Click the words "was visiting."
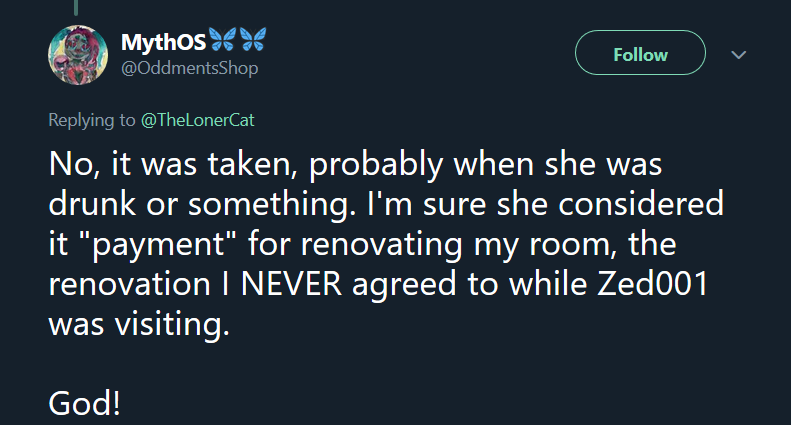The image size is (791, 425). coord(139,324)
